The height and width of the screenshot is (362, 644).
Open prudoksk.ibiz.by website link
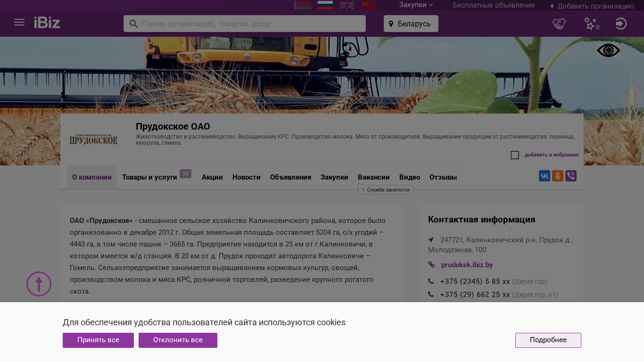coord(467,265)
